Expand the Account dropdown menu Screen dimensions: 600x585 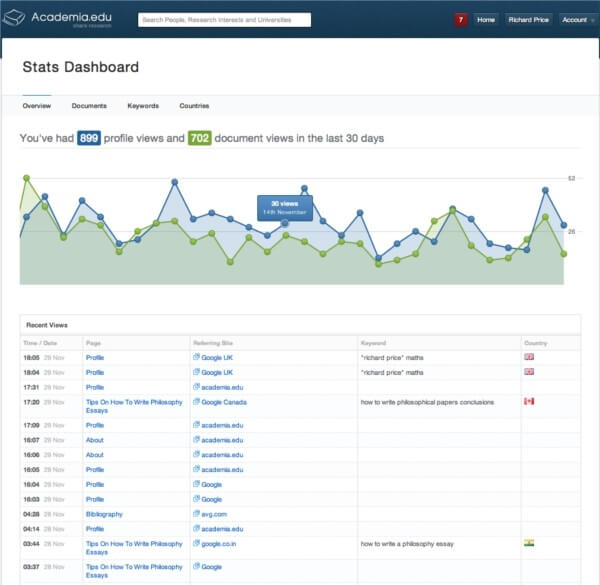577,19
